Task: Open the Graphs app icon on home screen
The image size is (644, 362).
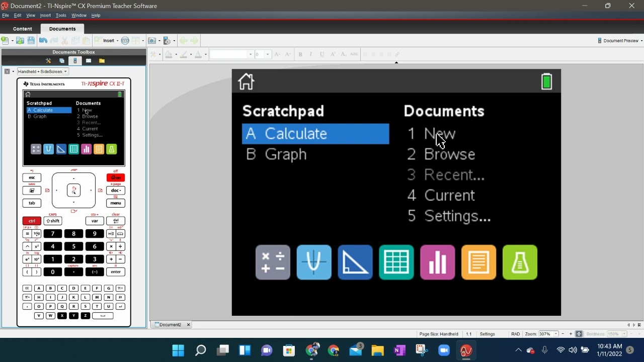Action: click(314, 262)
